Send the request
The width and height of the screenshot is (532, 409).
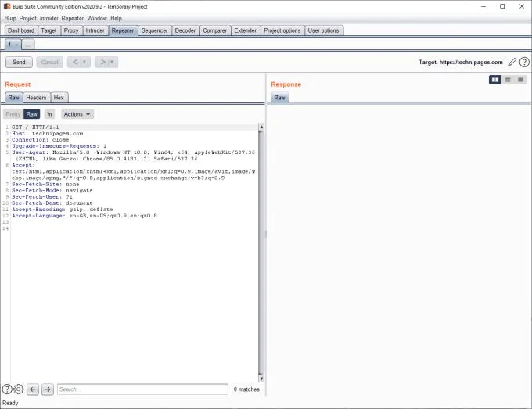coord(19,62)
